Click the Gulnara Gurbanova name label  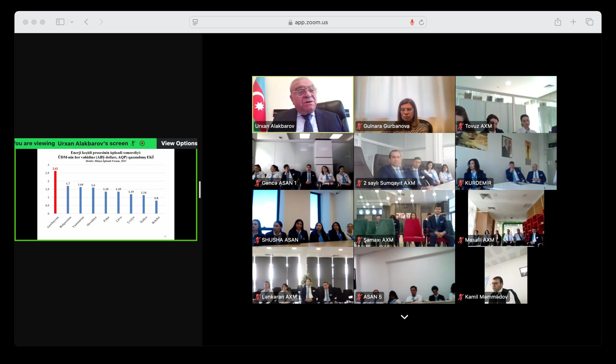point(386,126)
